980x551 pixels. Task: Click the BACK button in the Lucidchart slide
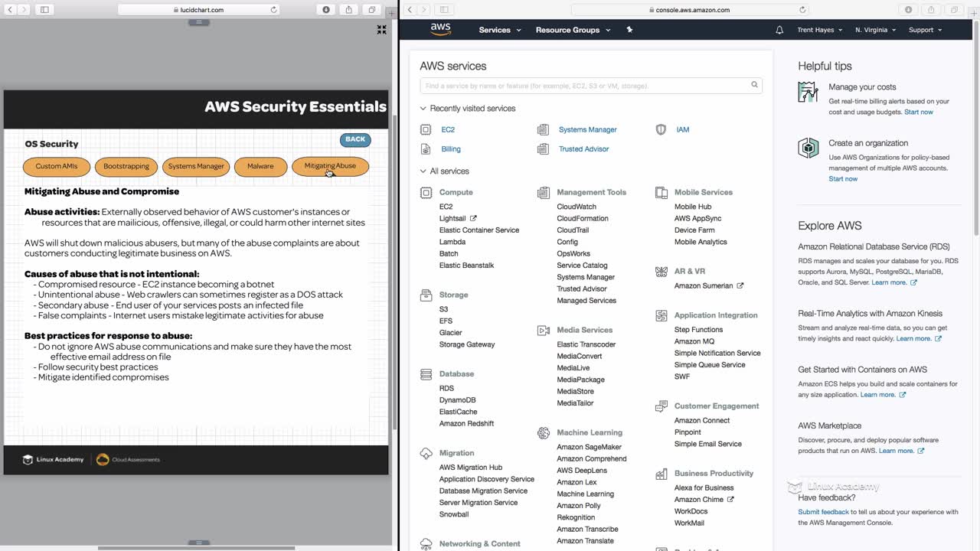(355, 139)
